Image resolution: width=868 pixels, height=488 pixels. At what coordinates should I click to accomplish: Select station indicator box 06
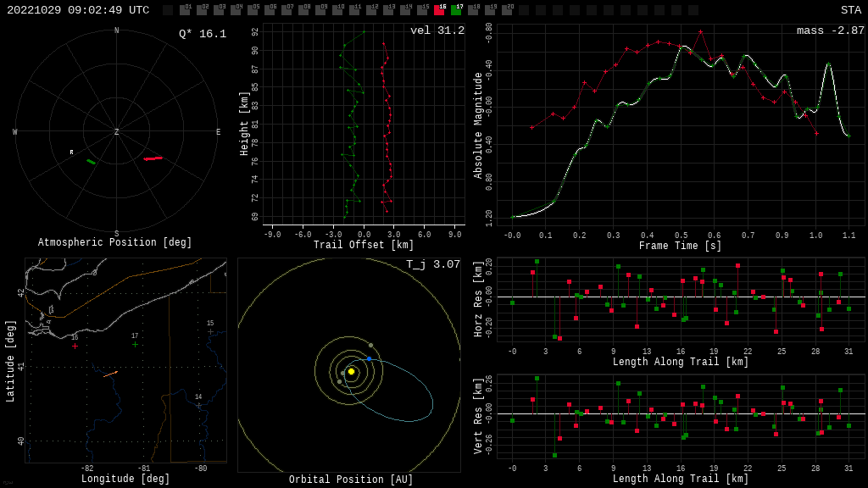[x=270, y=9]
